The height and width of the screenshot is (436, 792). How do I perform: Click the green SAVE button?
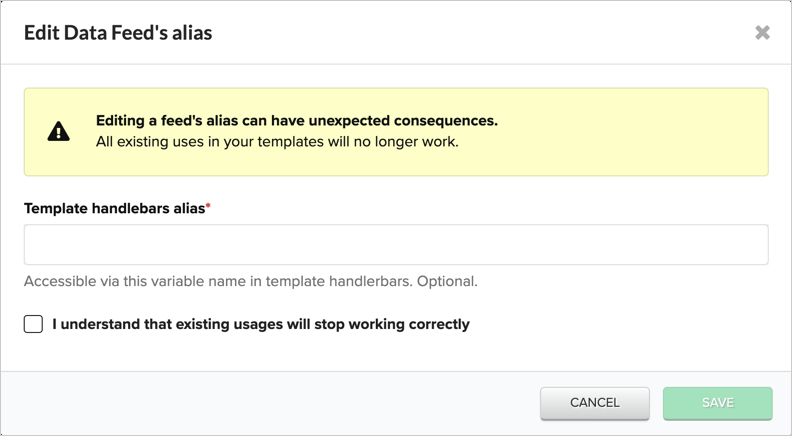(717, 403)
